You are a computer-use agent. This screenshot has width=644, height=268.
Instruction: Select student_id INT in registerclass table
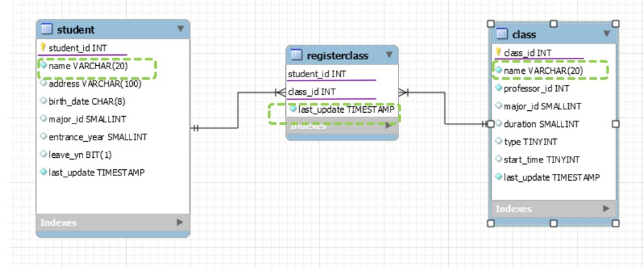(x=317, y=74)
